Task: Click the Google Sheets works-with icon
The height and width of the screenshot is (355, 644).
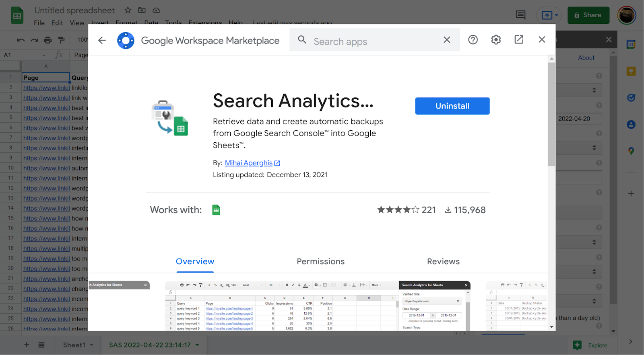Action: 216,210
